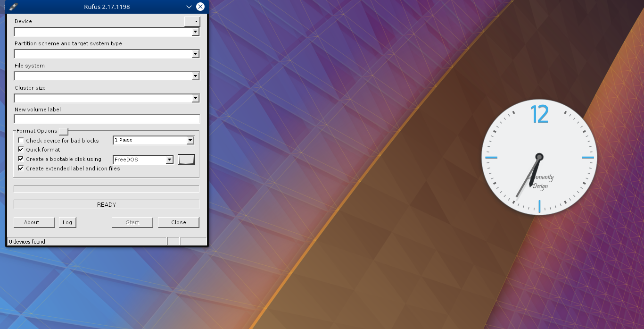Click the Close button at bottom right
Screen dimensions: 644x329
179,222
